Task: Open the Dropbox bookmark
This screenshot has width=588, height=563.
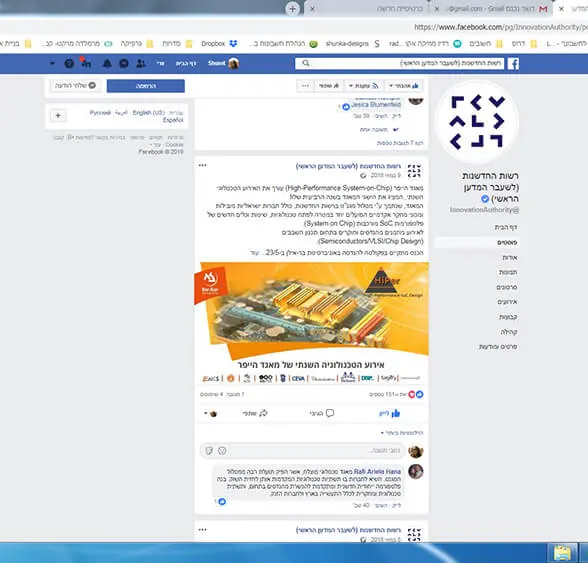Action: pyautogui.click(x=219, y=44)
